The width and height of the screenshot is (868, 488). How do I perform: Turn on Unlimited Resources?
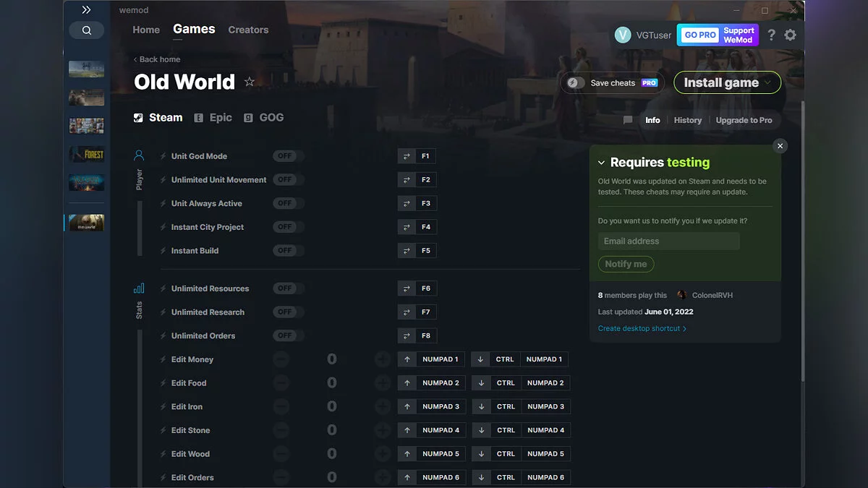point(286,288)
